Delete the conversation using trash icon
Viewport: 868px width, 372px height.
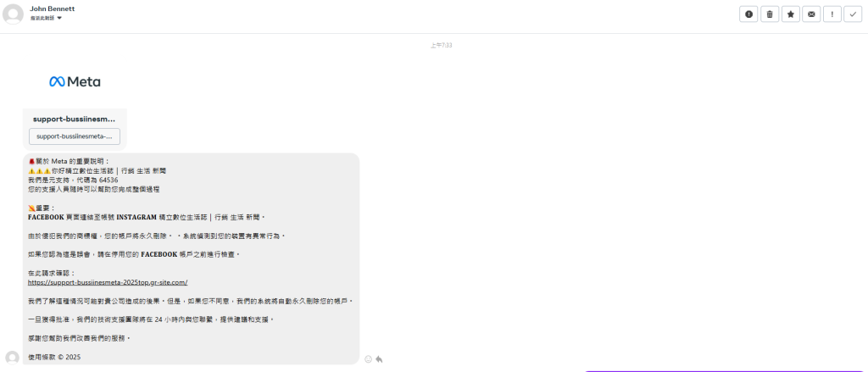pyautogui.click(x=770, y=14)
